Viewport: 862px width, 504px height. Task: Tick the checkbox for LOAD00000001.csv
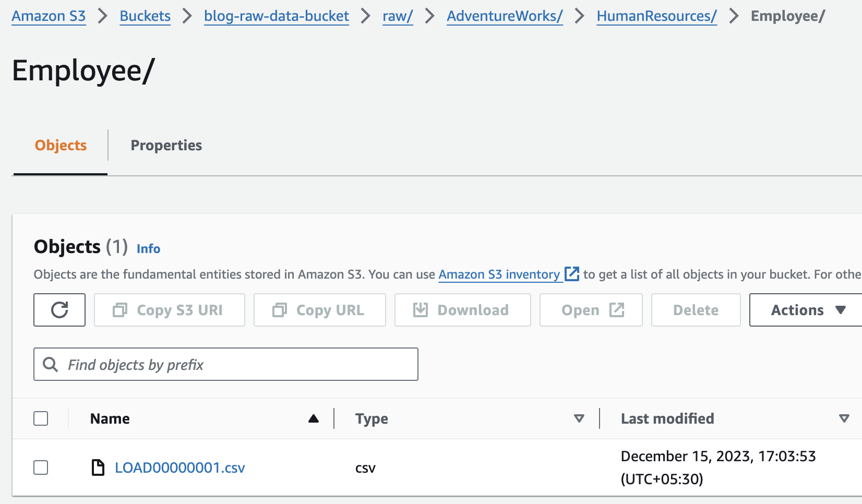[41, 467]
